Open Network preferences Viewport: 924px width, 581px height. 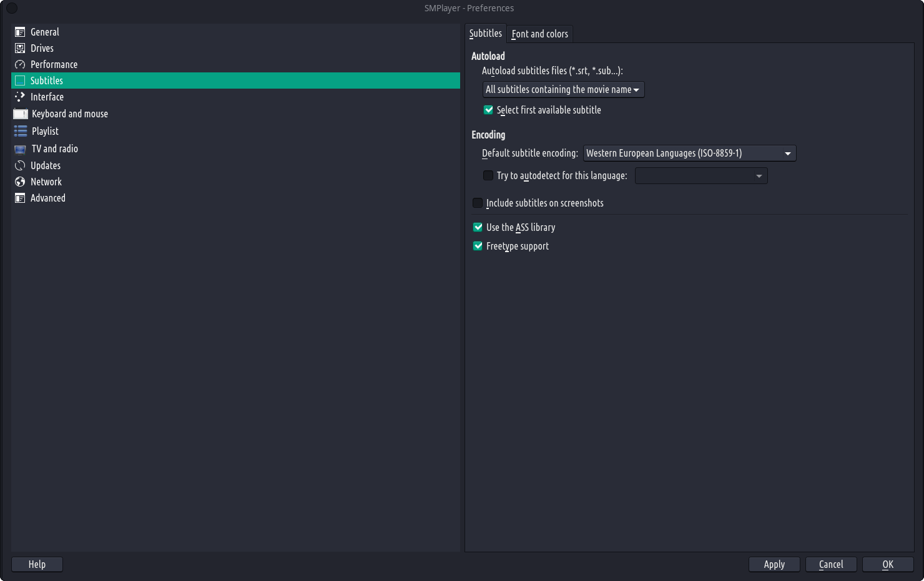(235, 182)
